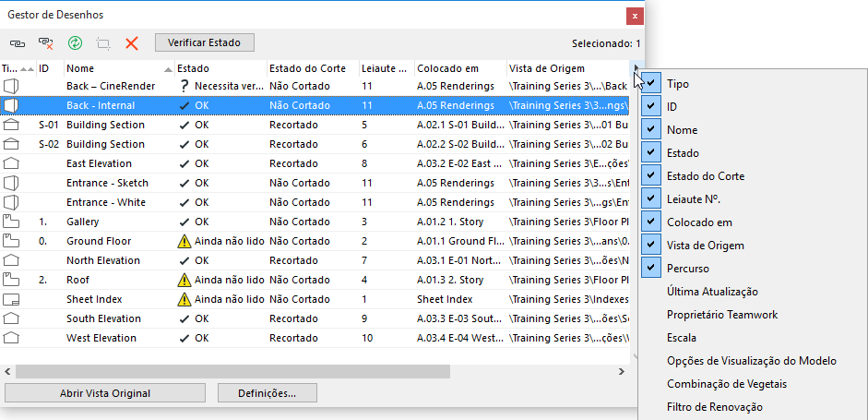Click the section icon for S-01 Building Section
The image size is (868, 420).
pyautogui.click(x=11, y=125)
